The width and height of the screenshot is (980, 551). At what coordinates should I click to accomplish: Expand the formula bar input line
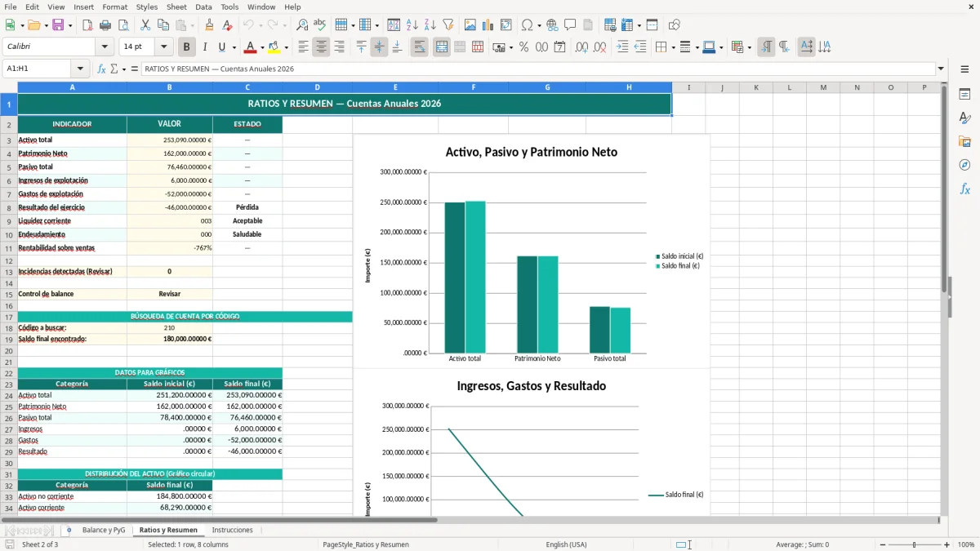pyautogui.click(x=941, y=69)
